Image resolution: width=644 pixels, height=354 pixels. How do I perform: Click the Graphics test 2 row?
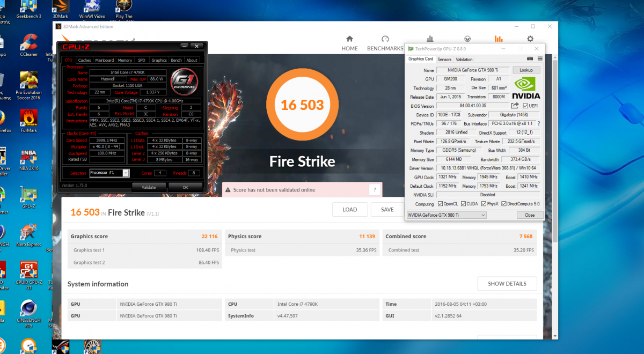(x=145, y=262)
